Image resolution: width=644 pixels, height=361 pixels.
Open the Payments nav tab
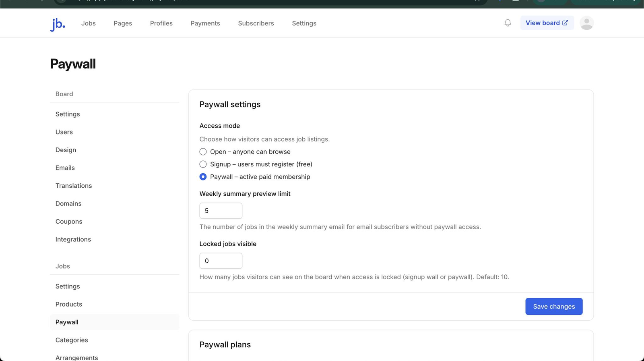click(x=205, y=23)
